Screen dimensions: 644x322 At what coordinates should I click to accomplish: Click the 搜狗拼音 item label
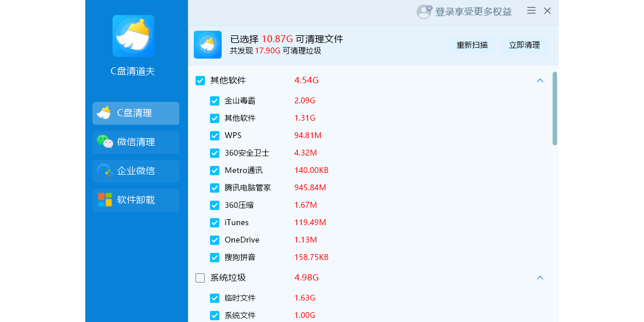click(240, 258)
